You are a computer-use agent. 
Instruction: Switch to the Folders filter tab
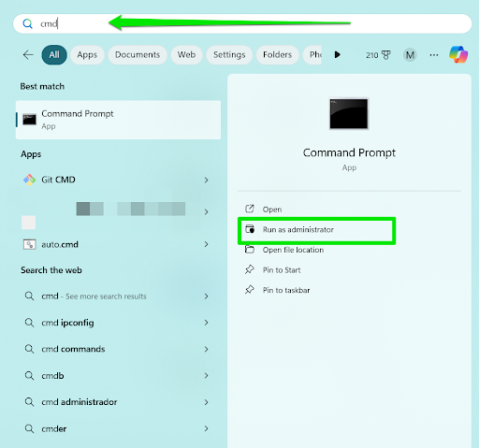[x=277, y=55]
